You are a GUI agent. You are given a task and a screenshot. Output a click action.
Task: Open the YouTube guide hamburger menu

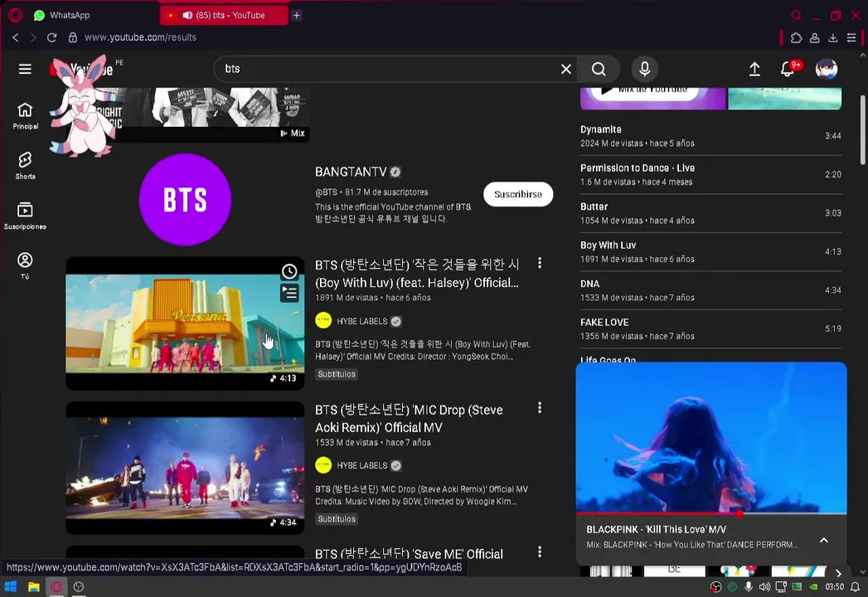click(x=25, y=69)
